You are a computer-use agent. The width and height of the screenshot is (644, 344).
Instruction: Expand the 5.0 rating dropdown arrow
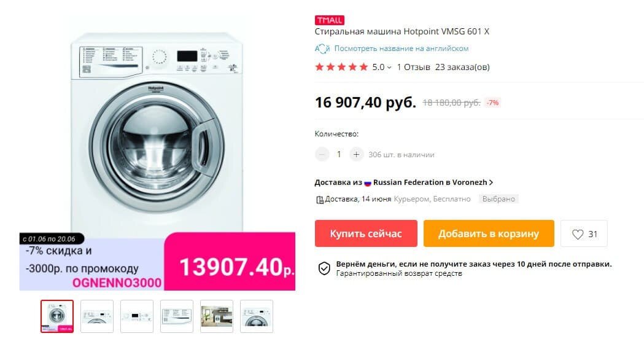(x=389, y=68)
